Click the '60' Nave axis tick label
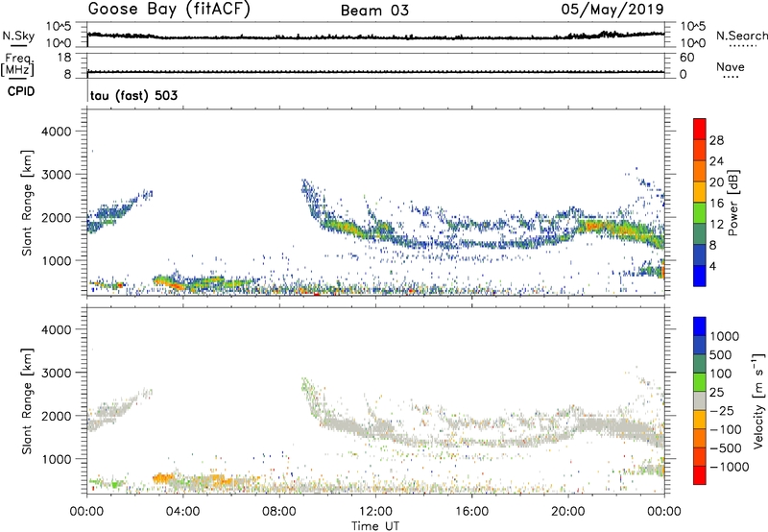 pos(686,58)
